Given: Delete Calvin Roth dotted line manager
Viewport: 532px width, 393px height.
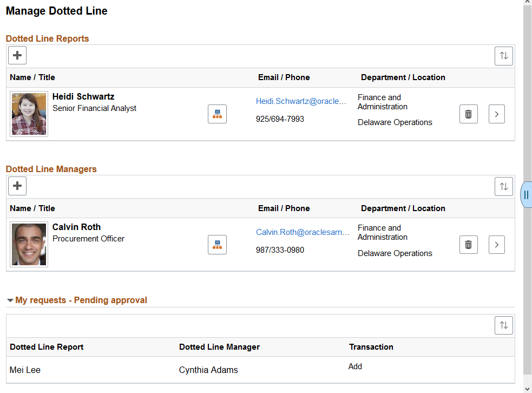Looking at the screenshot, I should (469, 245).
